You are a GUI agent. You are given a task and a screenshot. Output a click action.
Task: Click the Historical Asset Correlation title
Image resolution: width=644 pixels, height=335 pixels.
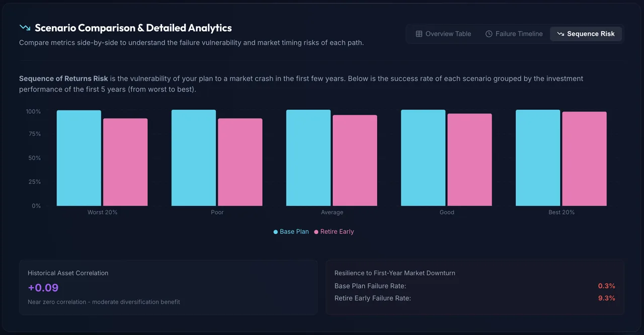pyautogui.click(x=68, y=273)
